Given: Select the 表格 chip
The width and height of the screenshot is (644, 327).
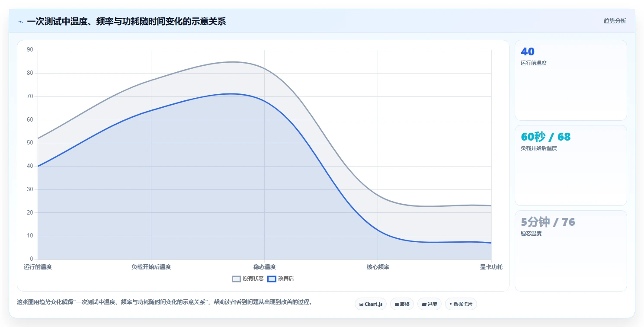Looking at the screenshot, I should [x=402, y=304].
